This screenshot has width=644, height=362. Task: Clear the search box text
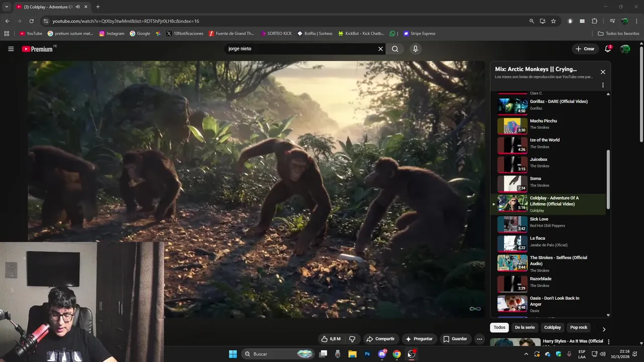[380, 49]
